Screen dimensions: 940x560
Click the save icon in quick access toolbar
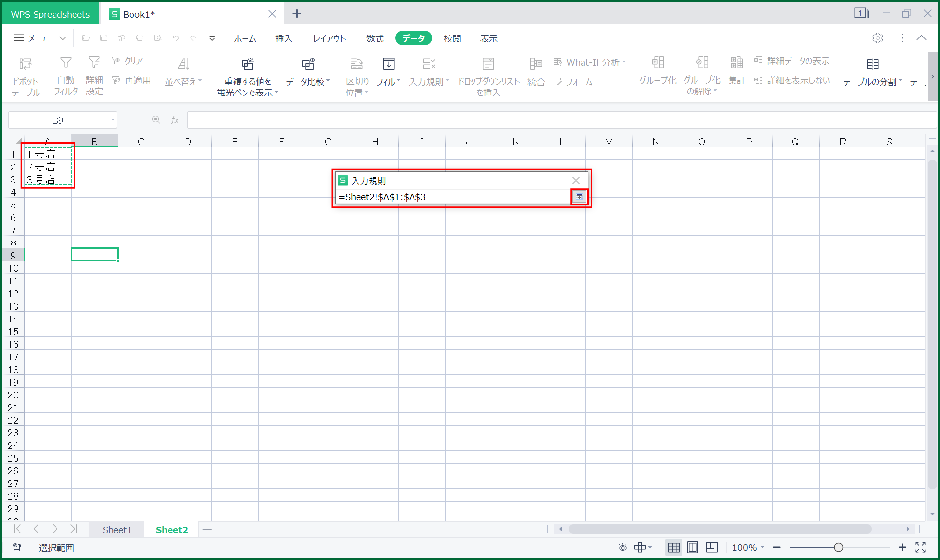coord(104,38)
